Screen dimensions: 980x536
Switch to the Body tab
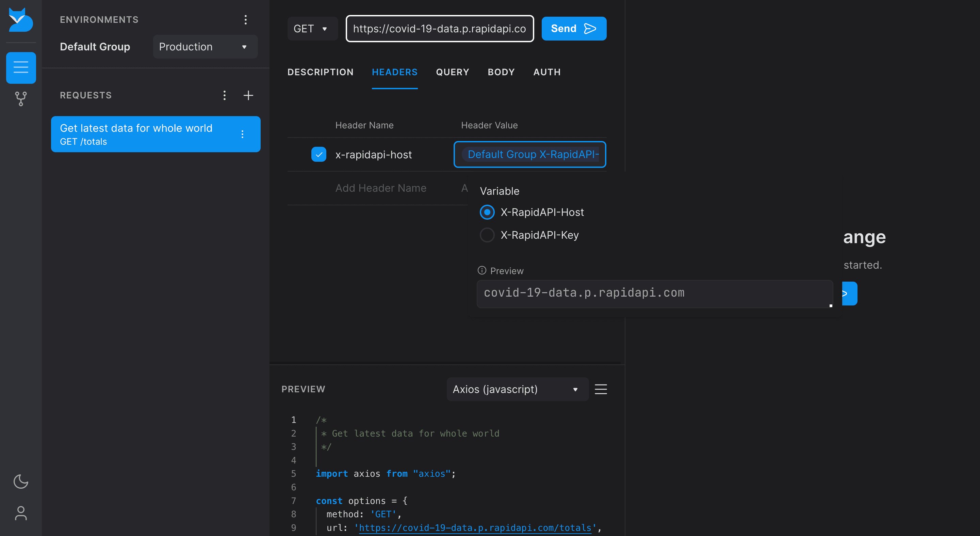501,72
